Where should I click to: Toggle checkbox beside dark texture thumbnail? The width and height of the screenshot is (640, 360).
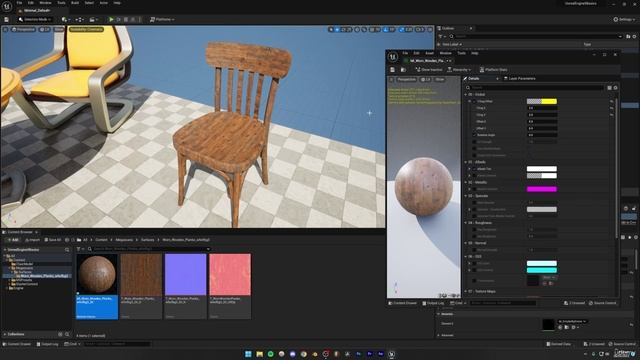click(474, 281)
